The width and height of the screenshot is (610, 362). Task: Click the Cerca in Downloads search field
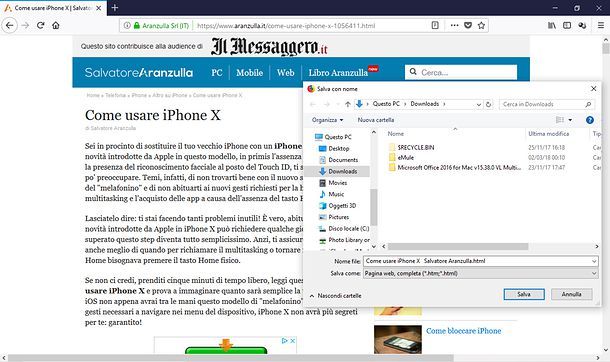(546, 104)
